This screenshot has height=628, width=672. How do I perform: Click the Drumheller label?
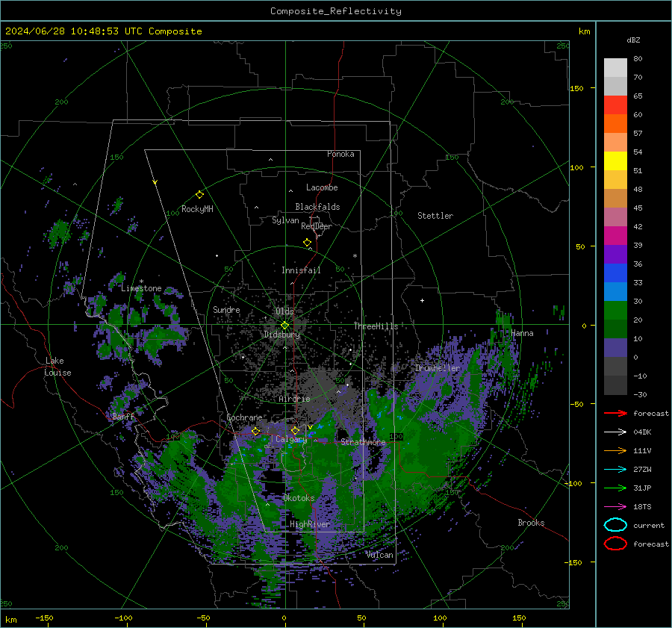438,368
